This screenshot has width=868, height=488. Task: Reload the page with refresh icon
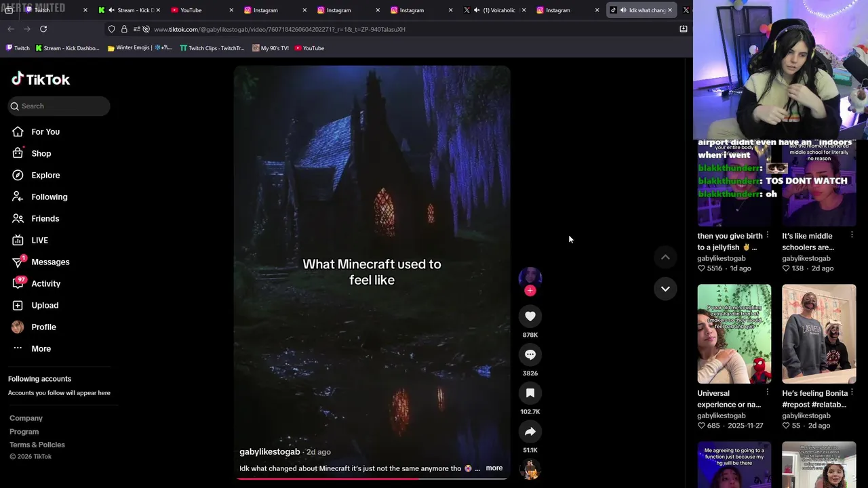[43, 28]
